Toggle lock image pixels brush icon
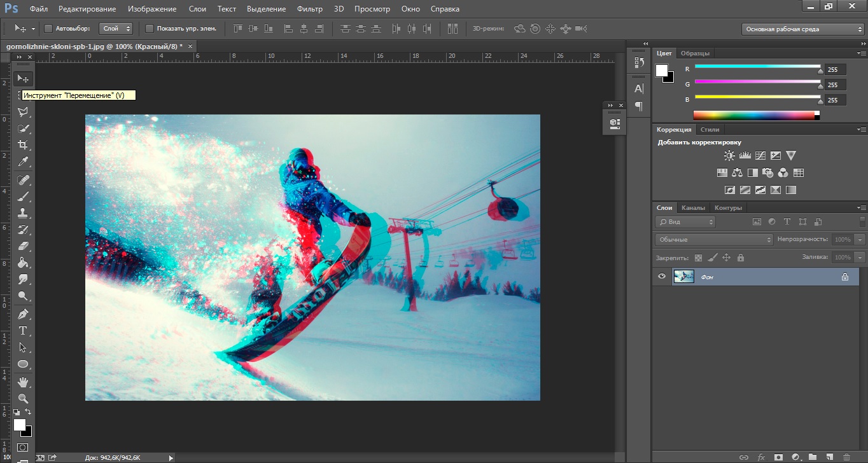This screenshot has width=868, height=463. point(712,258)
